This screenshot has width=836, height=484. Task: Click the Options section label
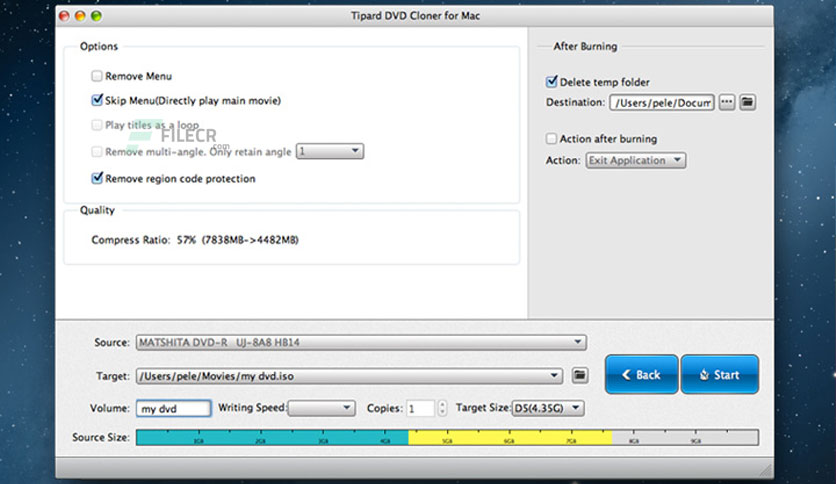click(99, 46)
